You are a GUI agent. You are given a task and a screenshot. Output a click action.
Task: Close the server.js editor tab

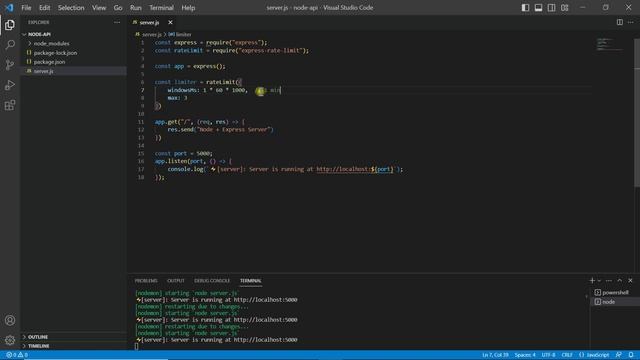click(x=170, y=22)
